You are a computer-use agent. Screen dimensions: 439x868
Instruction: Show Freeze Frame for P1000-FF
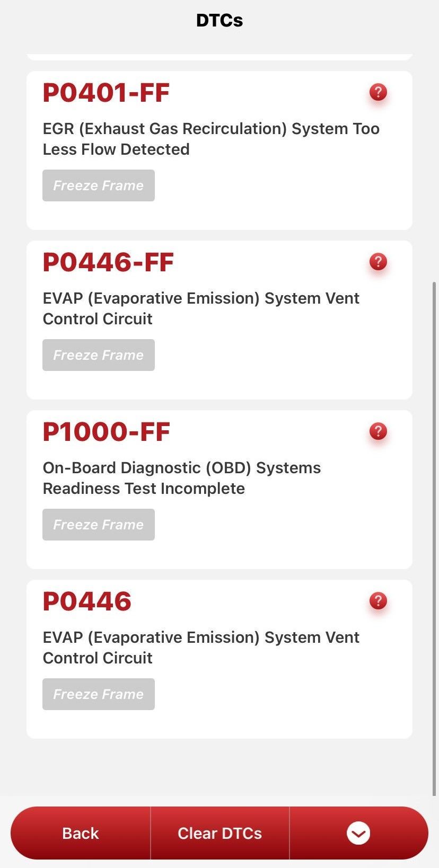click(99, 525)
